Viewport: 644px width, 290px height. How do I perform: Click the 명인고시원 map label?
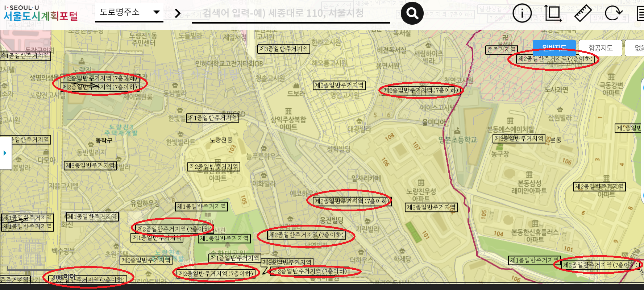(345, 95)
